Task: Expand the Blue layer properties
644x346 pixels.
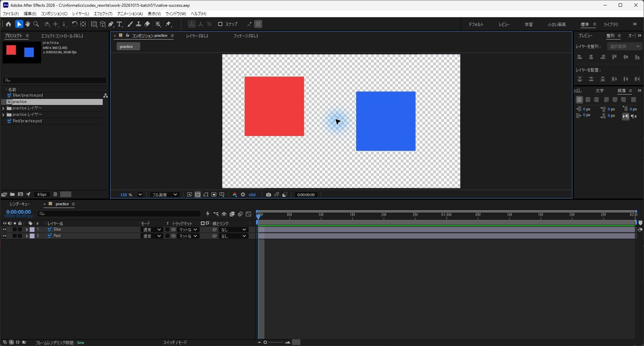Action: 27,230
